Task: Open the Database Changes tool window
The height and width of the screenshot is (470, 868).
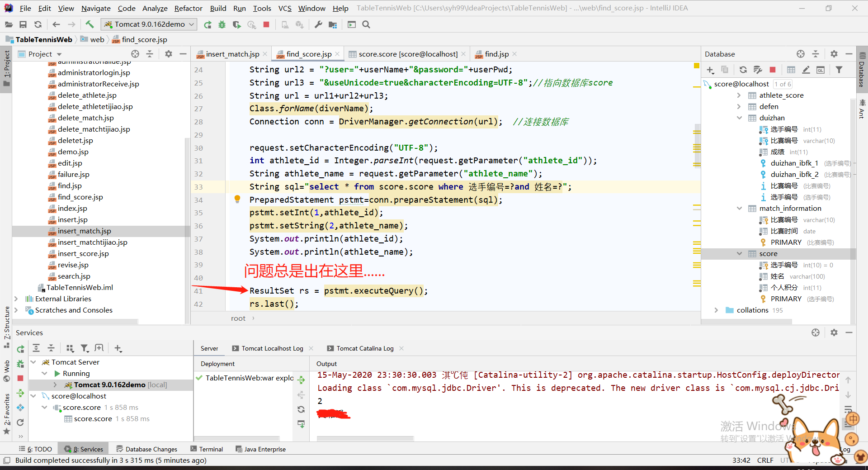Action: coord(147,449)
